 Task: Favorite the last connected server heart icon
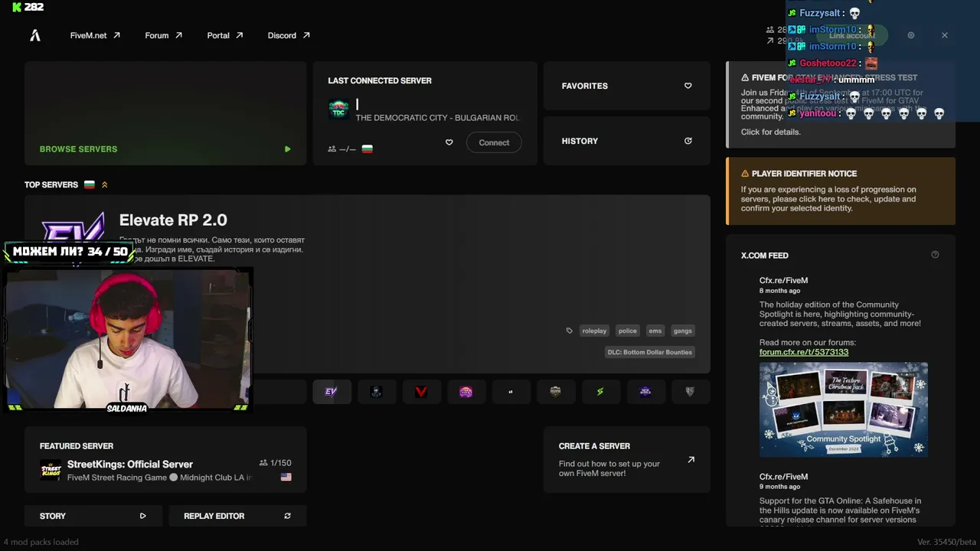point(449,142)
